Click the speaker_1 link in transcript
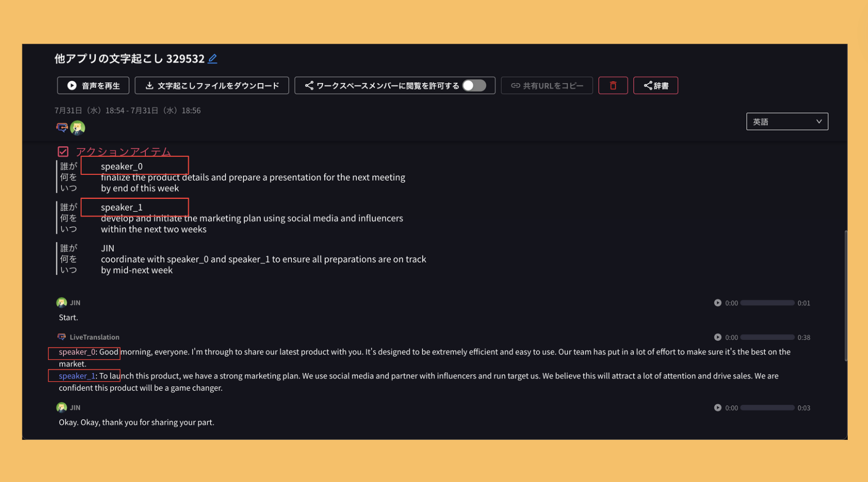The height and width of the screenshot is (482, 868). tap(77, 376)
